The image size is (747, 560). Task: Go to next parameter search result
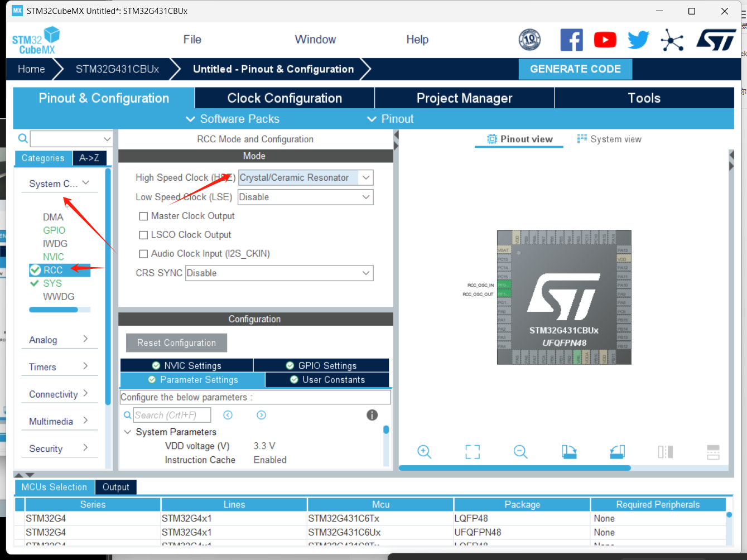pos(261,415)
